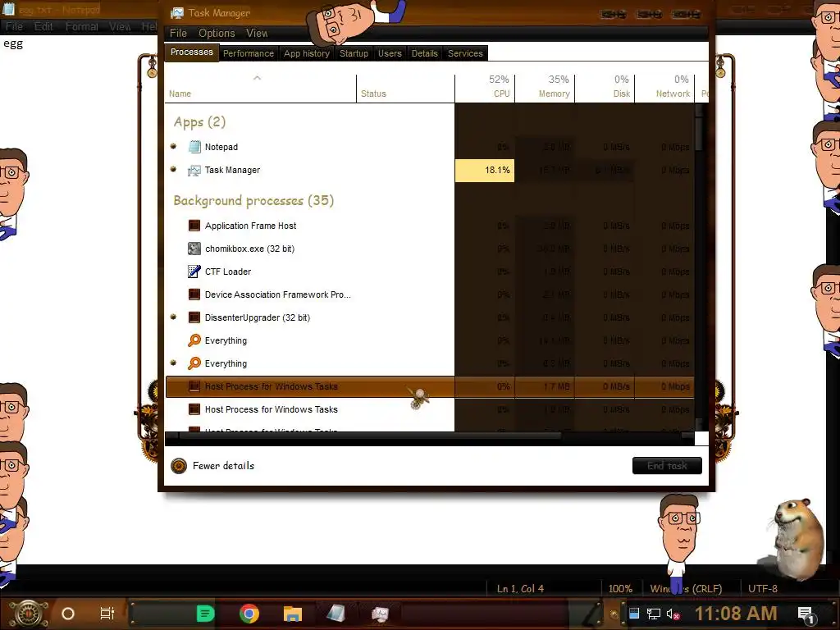Switch to the App history tab
Screen dimensions: 840x630
(307, 53)
